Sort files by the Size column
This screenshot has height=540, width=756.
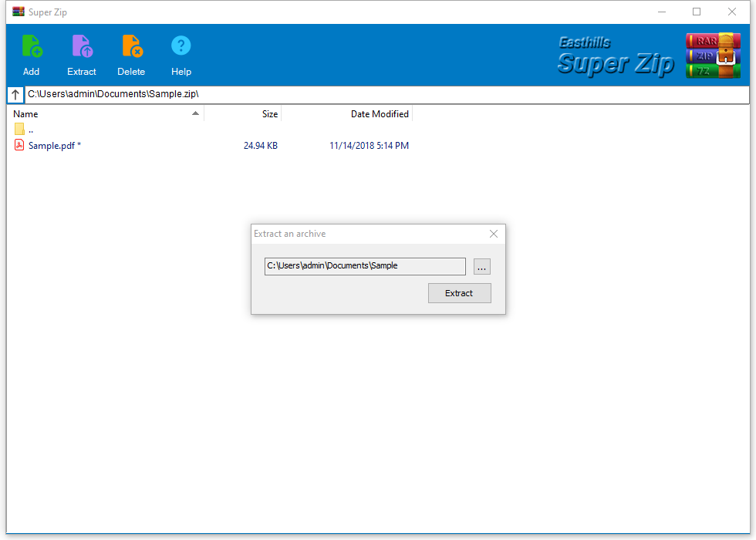[269, 113]
